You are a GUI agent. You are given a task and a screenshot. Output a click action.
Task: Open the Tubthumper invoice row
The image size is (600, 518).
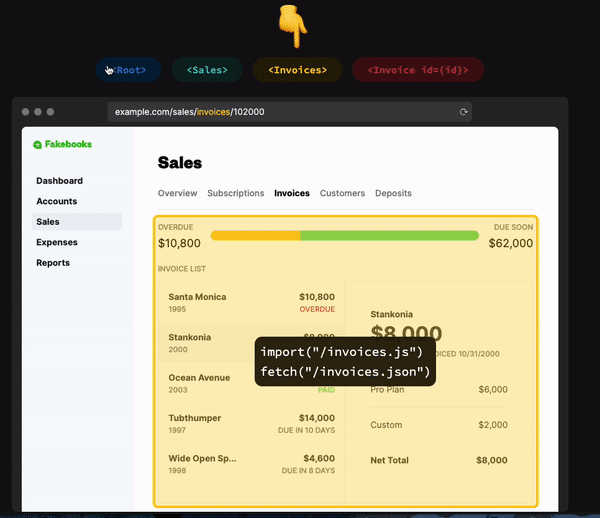pos(251,424)
